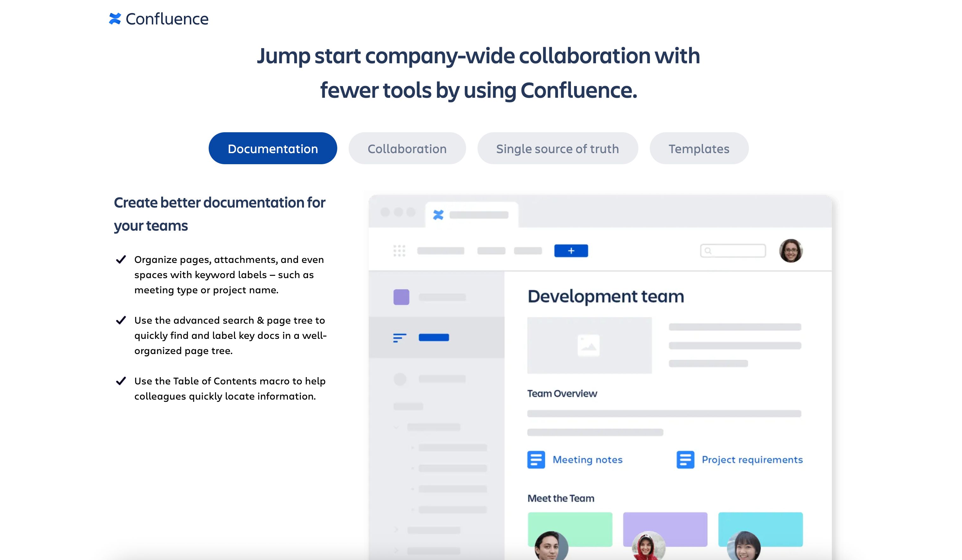Click the Meeting notes document icon
962x560 pixels.
(536, 459)
